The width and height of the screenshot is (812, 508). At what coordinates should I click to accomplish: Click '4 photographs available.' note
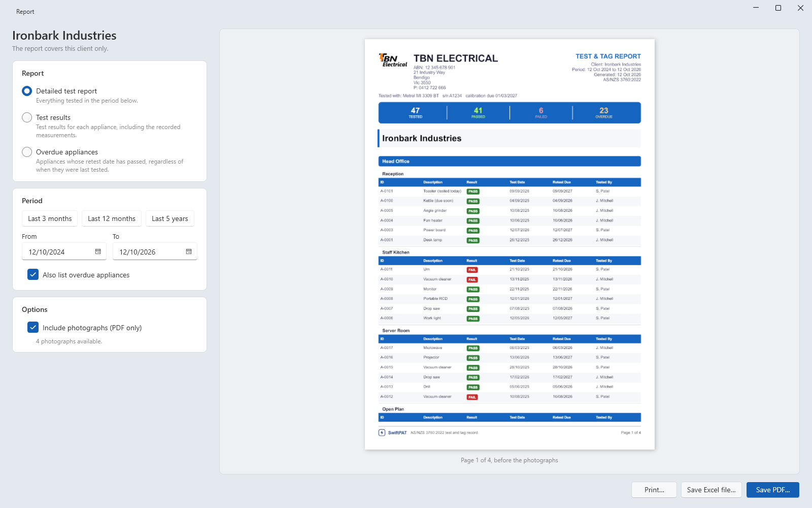click(69, 341)
